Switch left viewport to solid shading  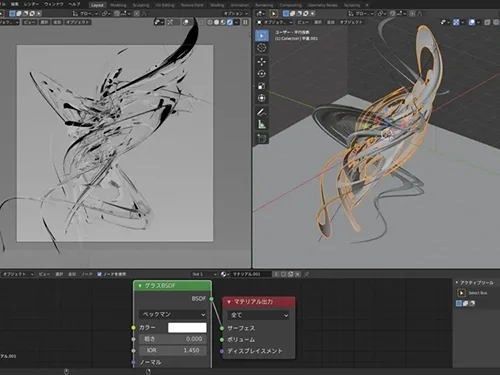click(217, 22)
